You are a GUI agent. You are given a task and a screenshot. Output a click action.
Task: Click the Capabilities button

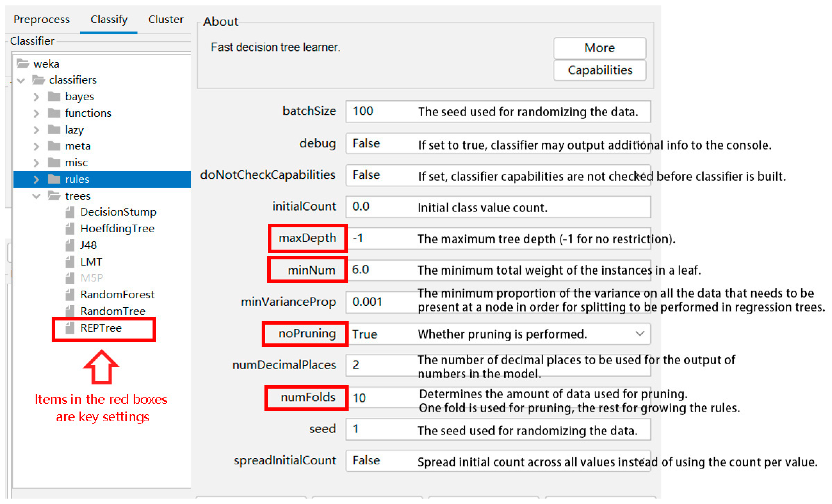coord(599,70)
